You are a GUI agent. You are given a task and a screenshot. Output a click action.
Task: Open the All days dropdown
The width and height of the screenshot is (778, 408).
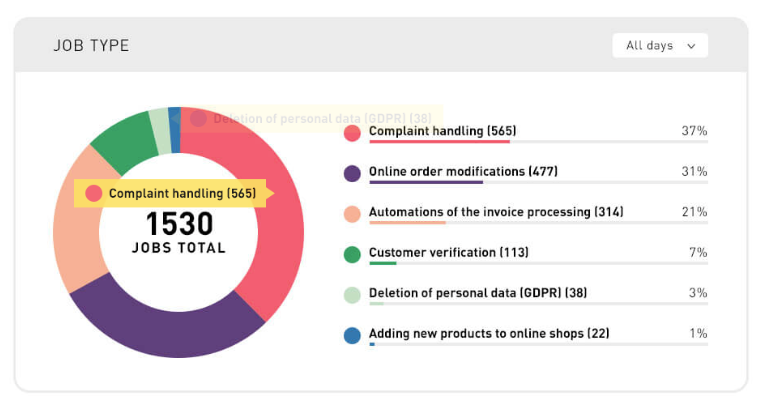point(659,46)
